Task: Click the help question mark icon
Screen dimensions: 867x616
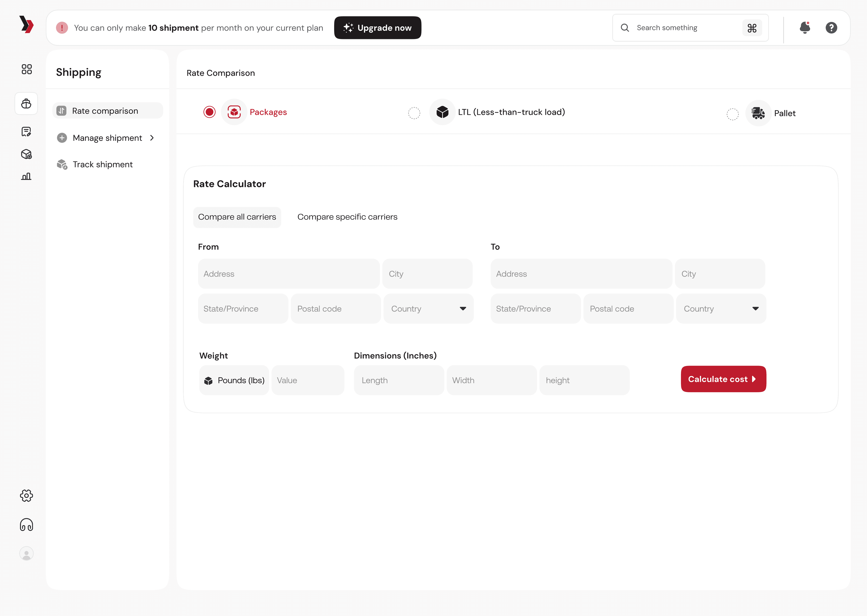Action: pyautogui.click(x=831, y=28)
